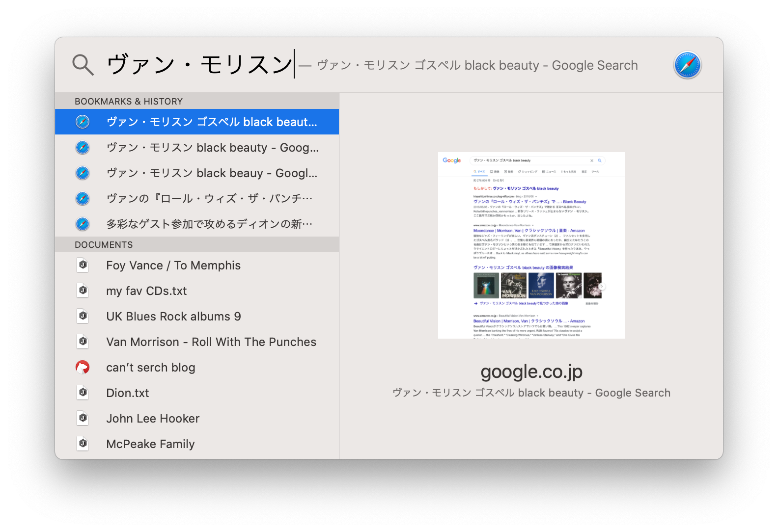Open the 'can't serch blog' result

[197, 367]
